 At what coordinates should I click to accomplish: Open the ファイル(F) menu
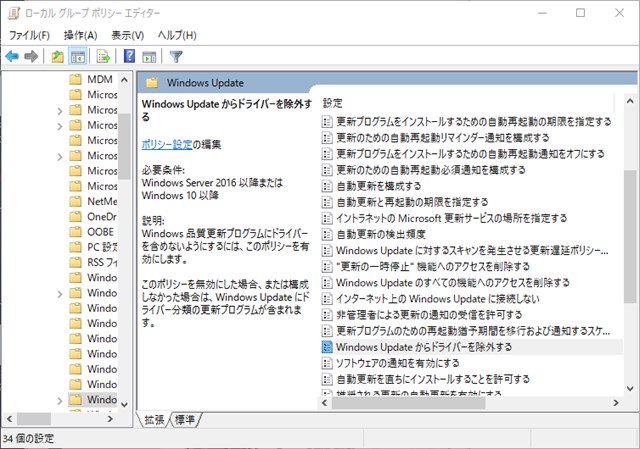pyautogui.click(x=29, y=36)
